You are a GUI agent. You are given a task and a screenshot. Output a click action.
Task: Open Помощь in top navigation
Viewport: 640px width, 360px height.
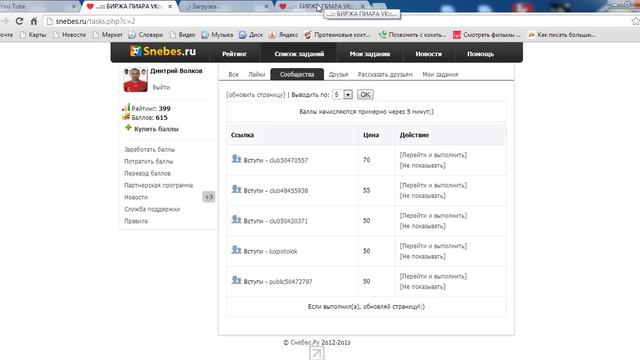coord(480,54)
